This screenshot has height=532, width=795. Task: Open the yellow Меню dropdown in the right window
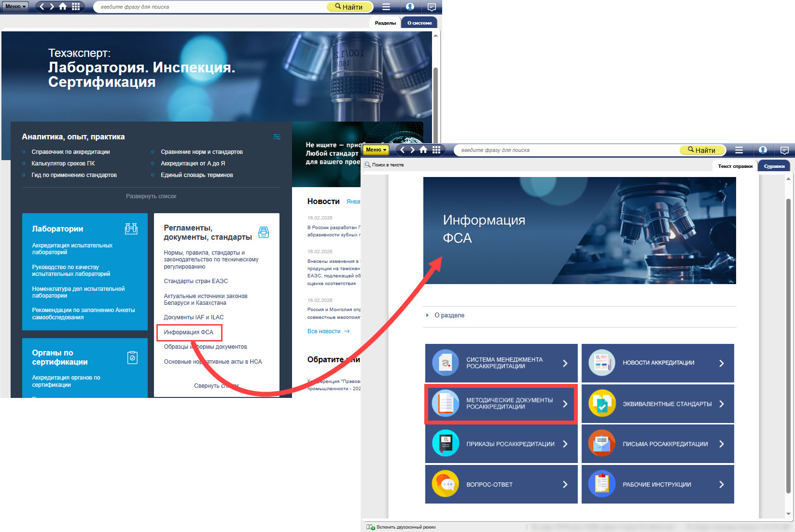pos(376,150)
